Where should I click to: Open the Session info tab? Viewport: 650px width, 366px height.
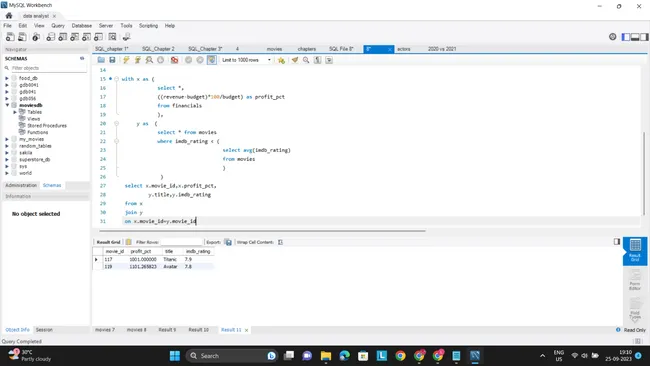coord(44,330)
